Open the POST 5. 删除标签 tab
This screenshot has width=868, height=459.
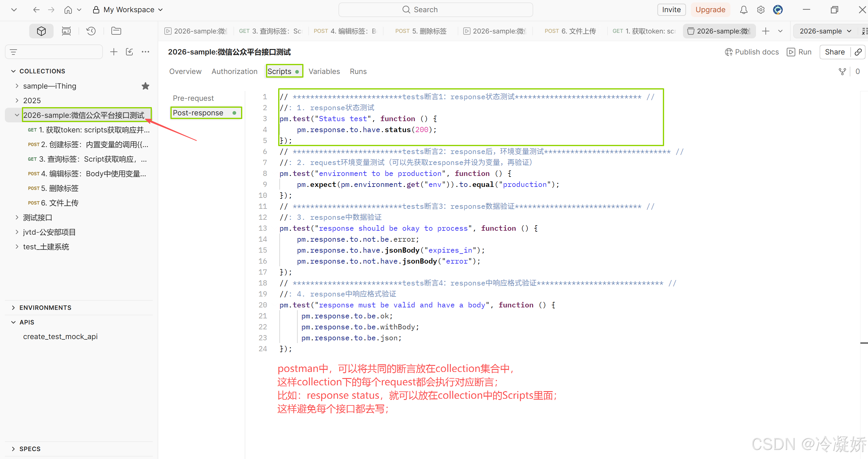click(x=421, y=31)
